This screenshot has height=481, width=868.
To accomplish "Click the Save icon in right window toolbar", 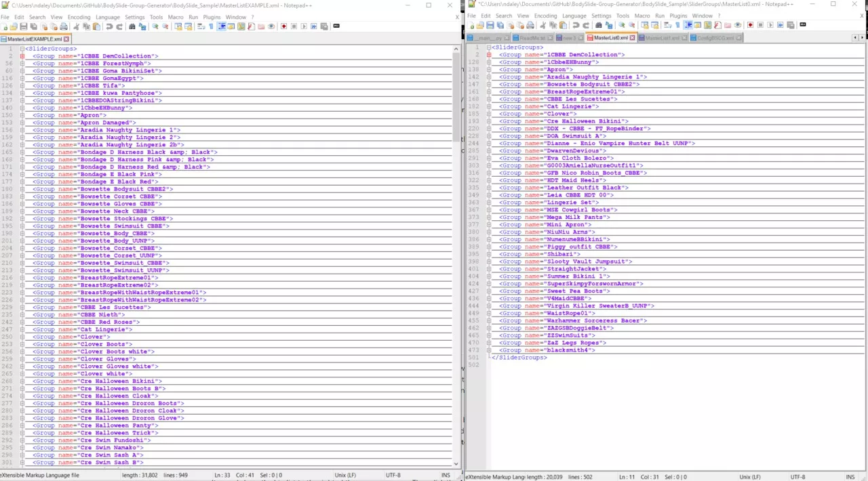I will point(490,25).
